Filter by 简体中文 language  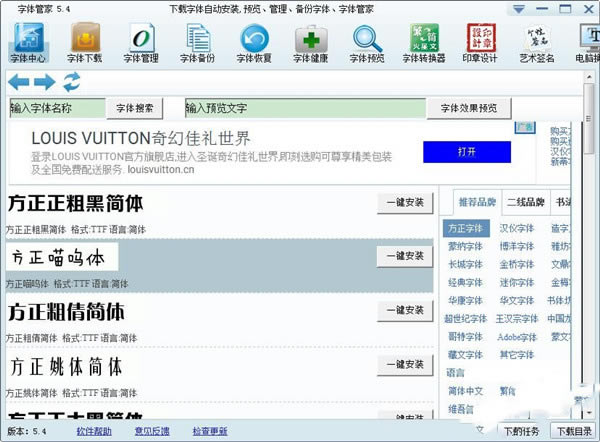465,391
